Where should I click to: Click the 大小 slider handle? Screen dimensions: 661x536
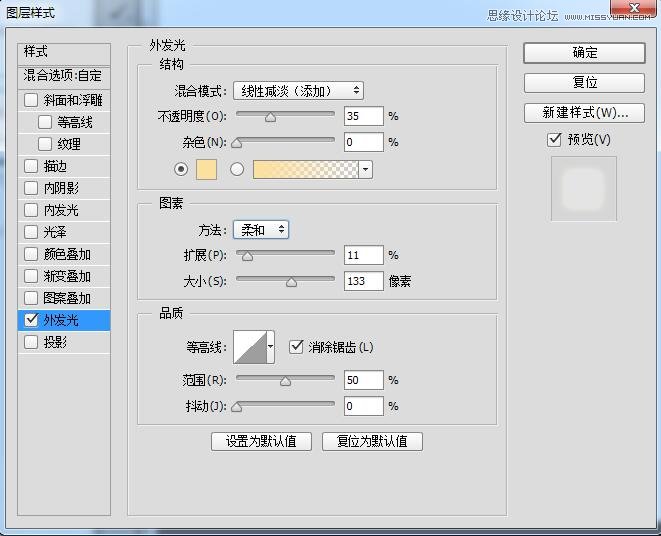[291, 282]
